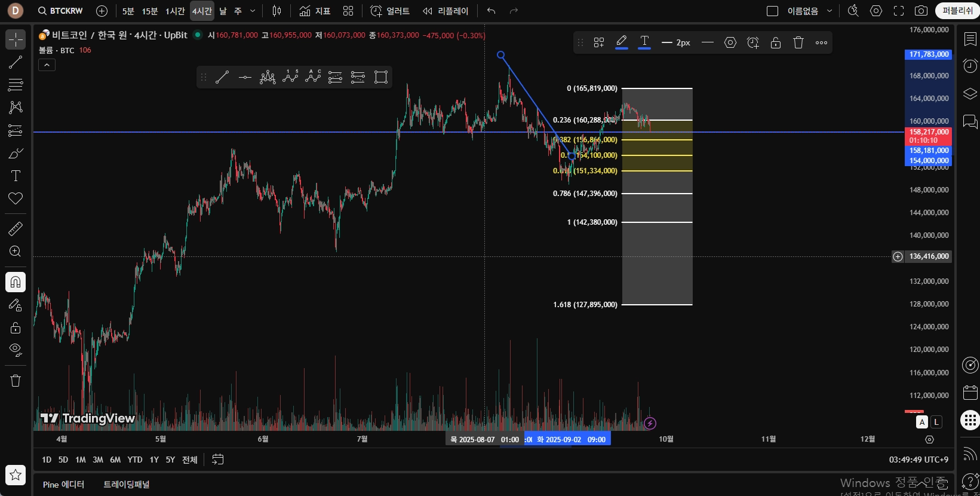Viewport: 980px width, 496px height.
Task: Change line color pencil swatch
Action: (622, 42)
